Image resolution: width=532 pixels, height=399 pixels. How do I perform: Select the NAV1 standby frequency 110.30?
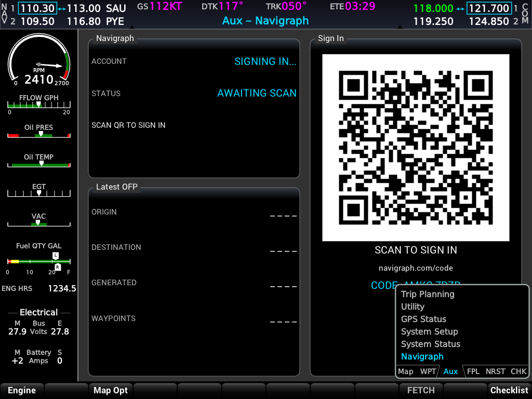[37, 8]
